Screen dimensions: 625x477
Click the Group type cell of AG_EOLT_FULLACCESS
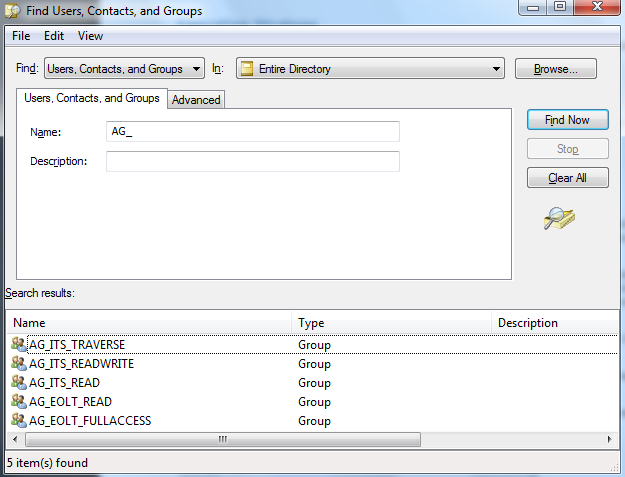[314, 421]
